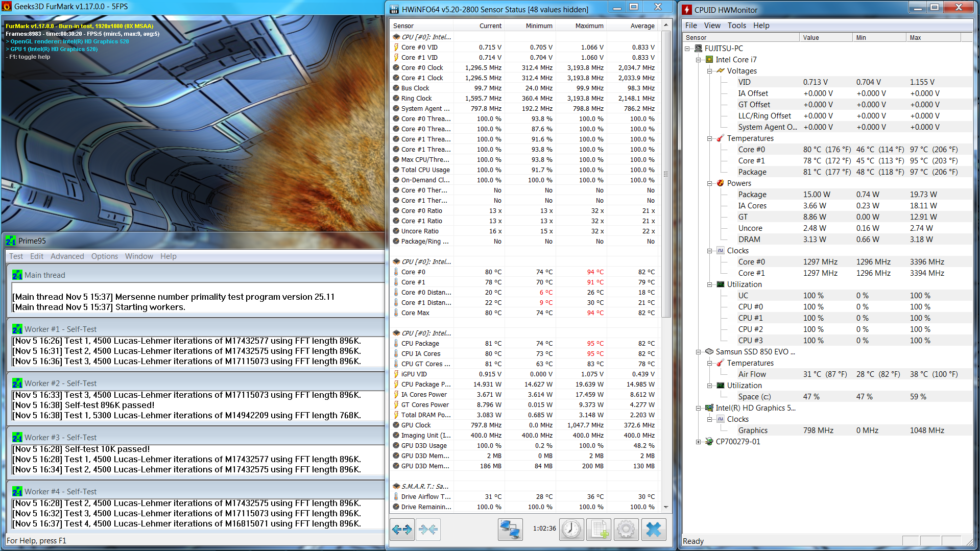Click Worker #2 Self-Test window icon
Viewport: 980px width, 551px height.
17,383
